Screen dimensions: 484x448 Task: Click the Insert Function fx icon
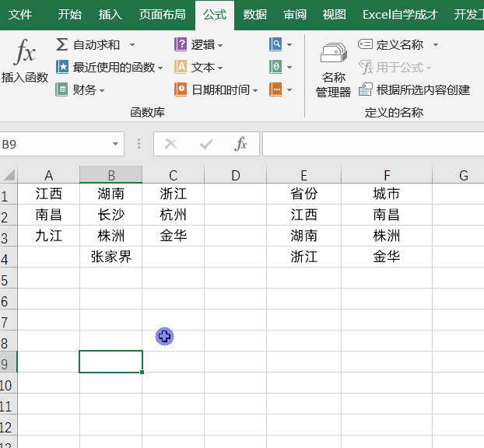click(x=25, y=51)
